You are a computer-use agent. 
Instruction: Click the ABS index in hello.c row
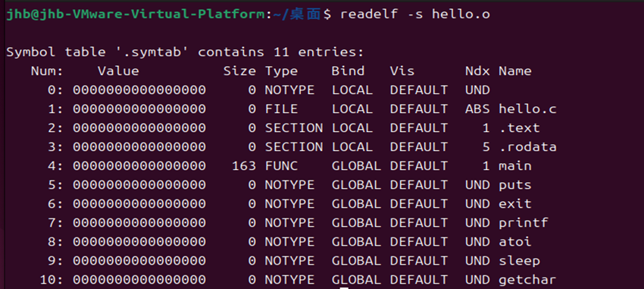(477, 109)
